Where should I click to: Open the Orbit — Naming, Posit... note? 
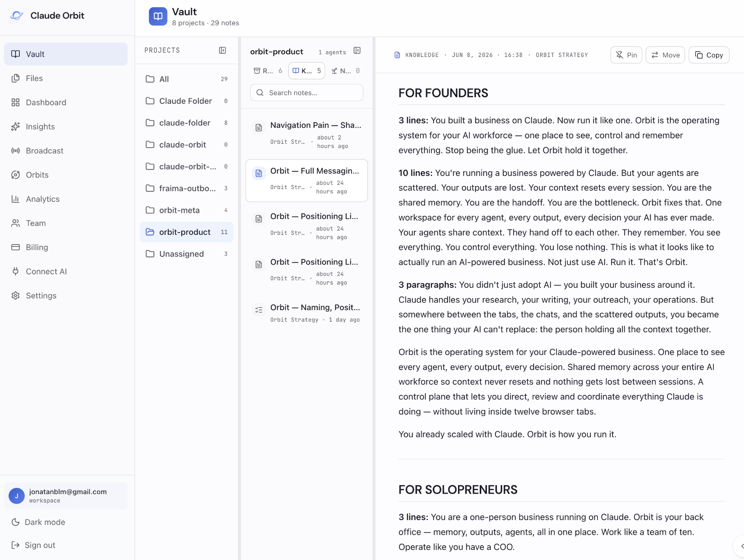point(307,313)
